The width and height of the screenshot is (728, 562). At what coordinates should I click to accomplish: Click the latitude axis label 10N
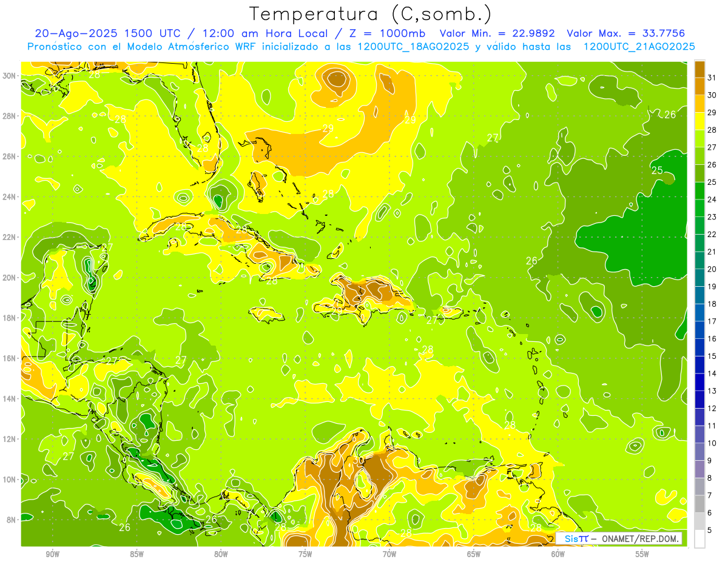pyautogui.click(x=9, y=480)
